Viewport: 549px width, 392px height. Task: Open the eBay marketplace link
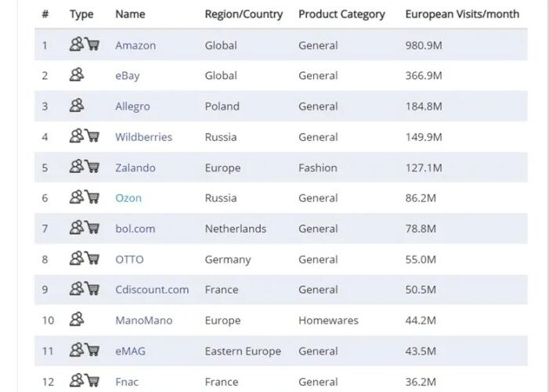(x=128, y=76)
